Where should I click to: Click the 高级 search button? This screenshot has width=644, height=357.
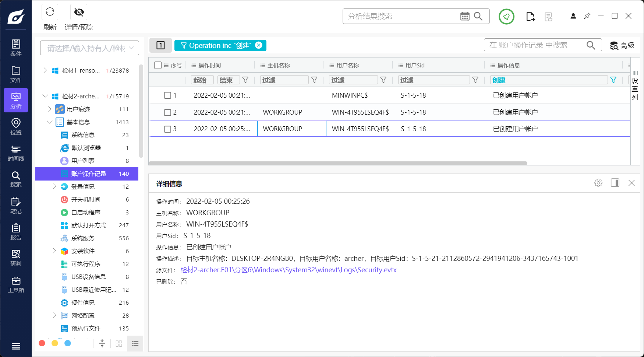click(x=622, y=45)
